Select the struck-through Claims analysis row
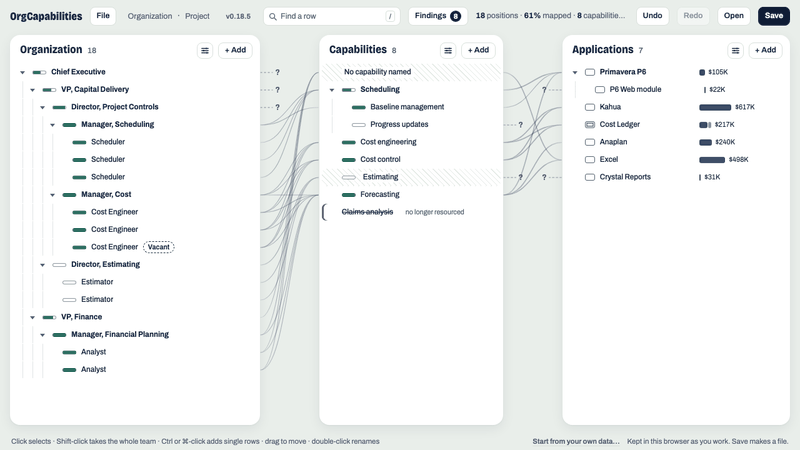The image size is (800, 450). (x=411, y=212)
